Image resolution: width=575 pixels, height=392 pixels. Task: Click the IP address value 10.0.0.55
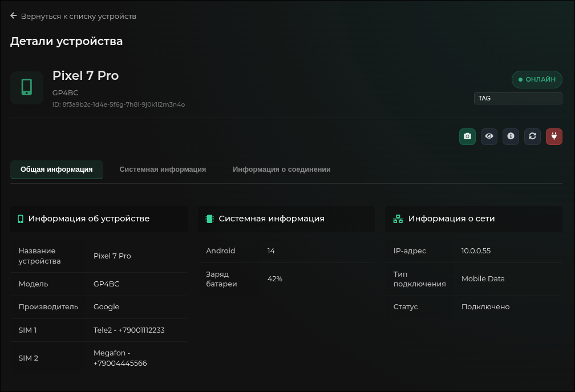pyautogui.click(x=476, y=250)
